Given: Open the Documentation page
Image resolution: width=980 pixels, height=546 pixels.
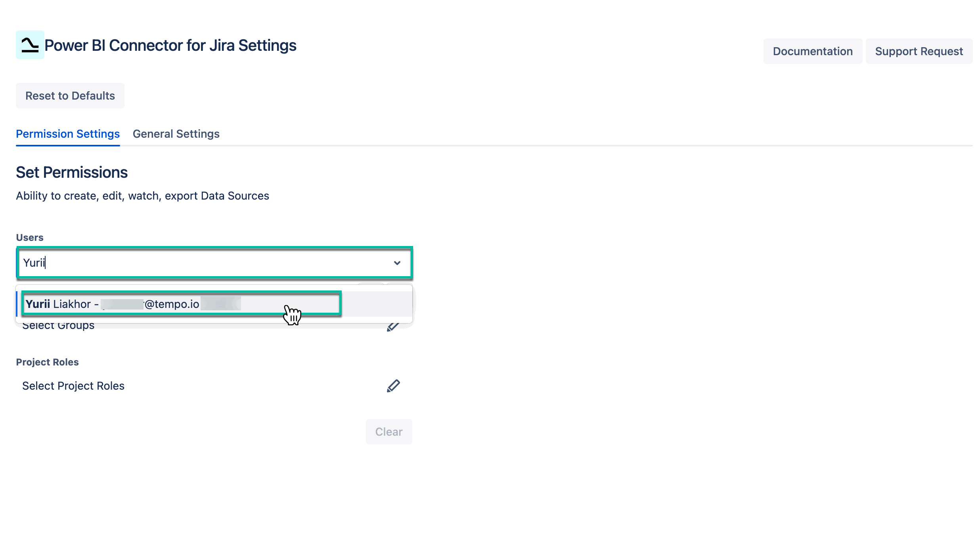Looking at the screenshot, I should click(x=812, y=51).
